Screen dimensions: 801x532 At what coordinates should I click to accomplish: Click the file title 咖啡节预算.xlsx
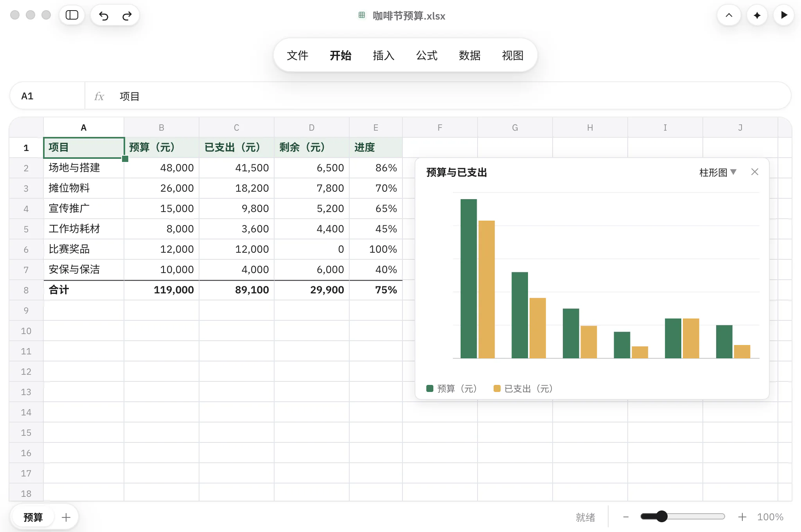(409, 16)
